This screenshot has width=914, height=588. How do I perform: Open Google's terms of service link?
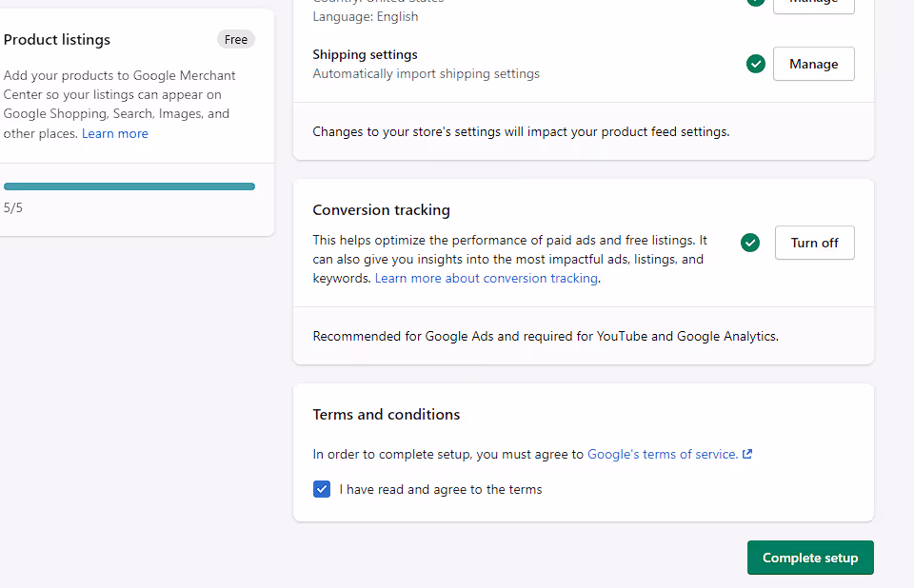click(x=663, y=454)
